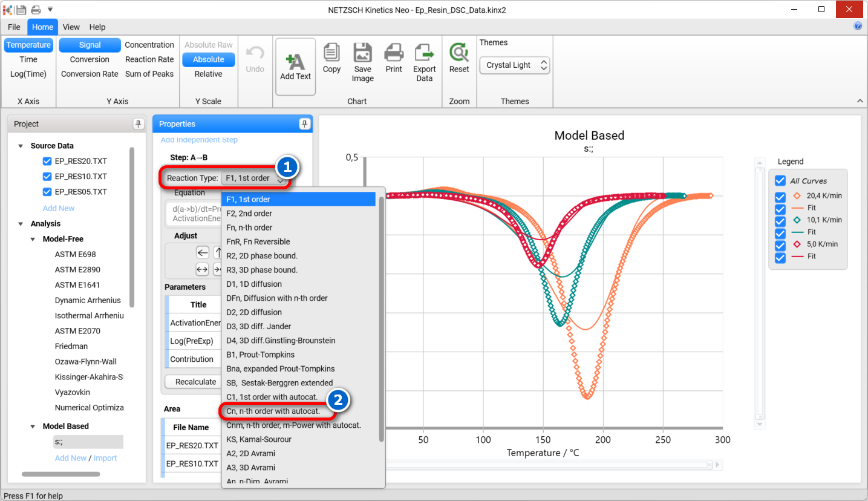Click the Copy chart icon
This screenshot has width=868, height=501.
(331, 53)
